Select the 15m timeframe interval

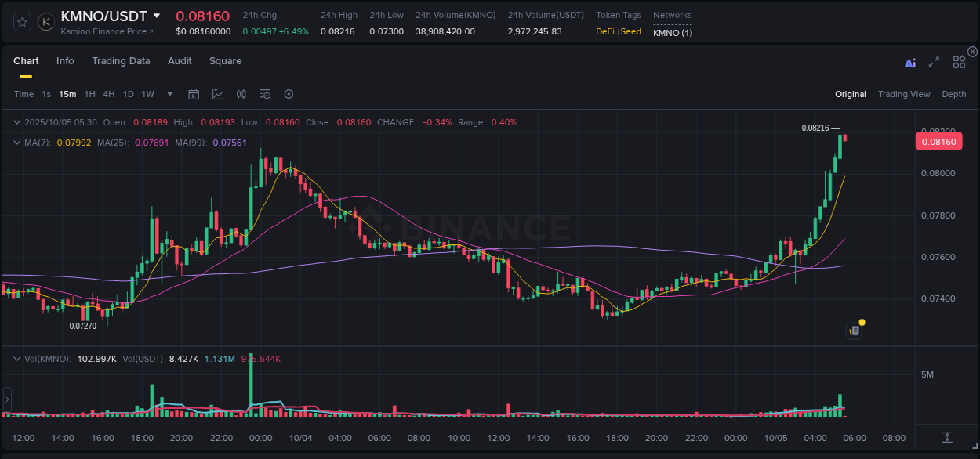tap(67, 94)
